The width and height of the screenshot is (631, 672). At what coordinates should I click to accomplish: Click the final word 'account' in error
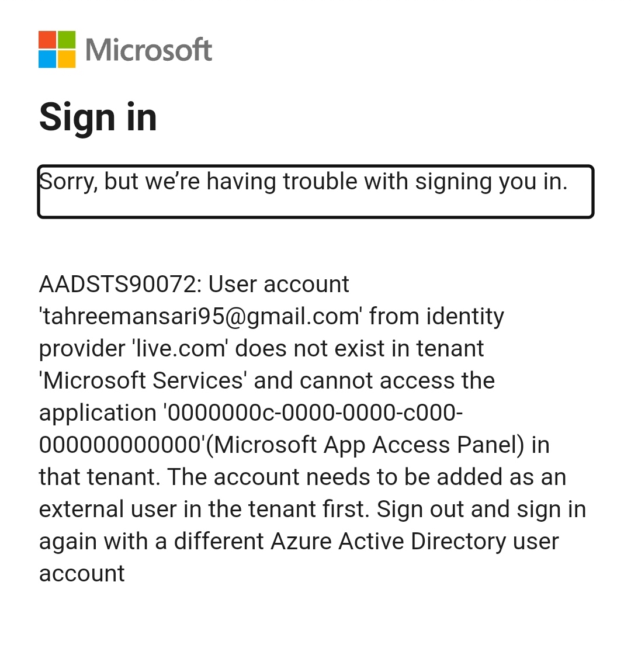coord(82,574)
